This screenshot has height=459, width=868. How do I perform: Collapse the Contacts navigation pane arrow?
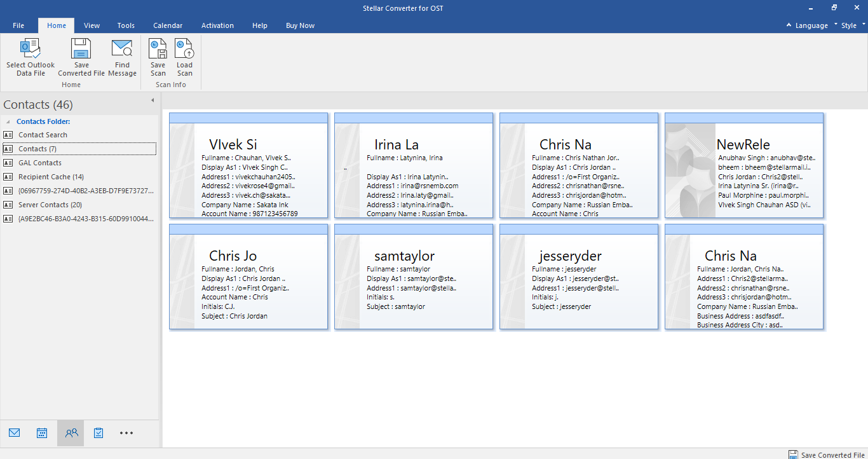(153, 100)
